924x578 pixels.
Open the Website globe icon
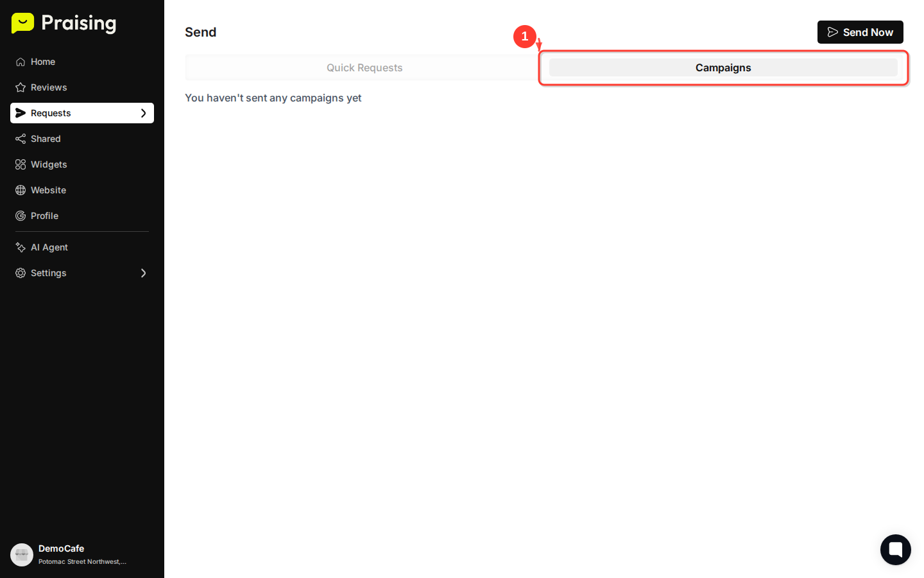coord(20,190)
